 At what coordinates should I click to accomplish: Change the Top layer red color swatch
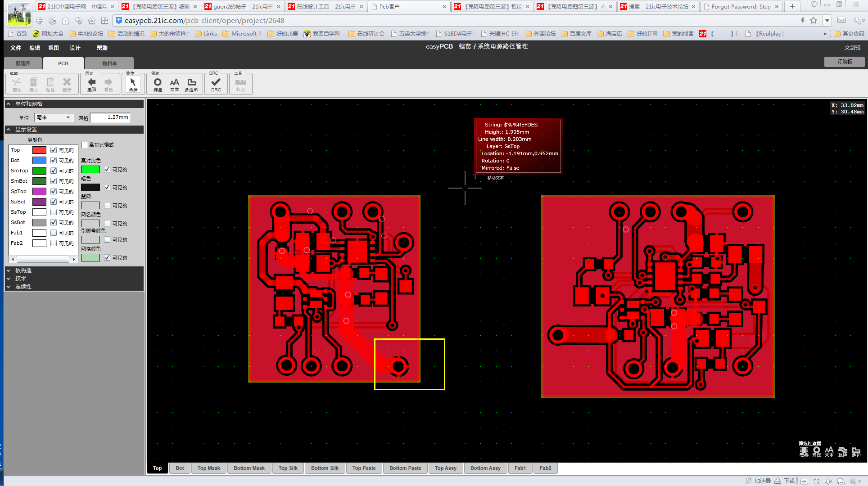pyautogui.click(x=39, y=150)
